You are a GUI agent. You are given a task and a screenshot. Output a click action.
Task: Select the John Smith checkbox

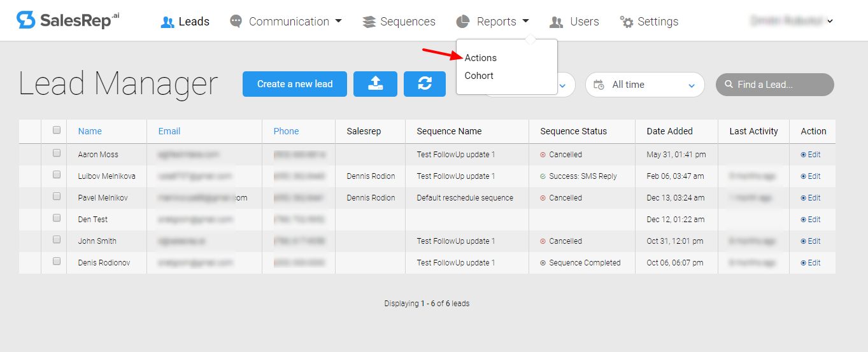[57, 239]
